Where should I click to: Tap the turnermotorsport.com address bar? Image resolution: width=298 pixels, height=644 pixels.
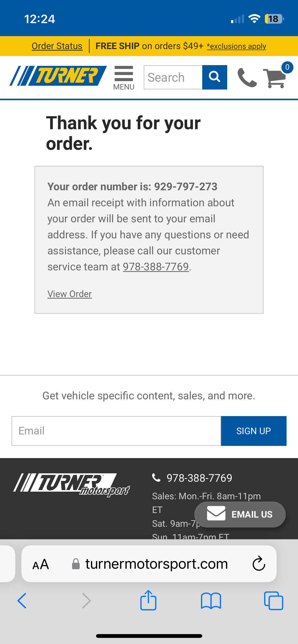point(149,564)
